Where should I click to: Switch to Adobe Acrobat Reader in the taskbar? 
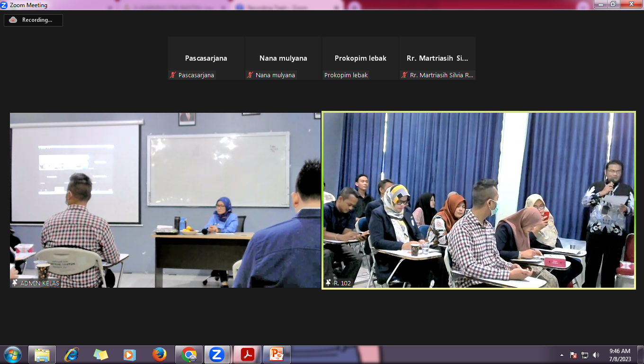(248, 355)
